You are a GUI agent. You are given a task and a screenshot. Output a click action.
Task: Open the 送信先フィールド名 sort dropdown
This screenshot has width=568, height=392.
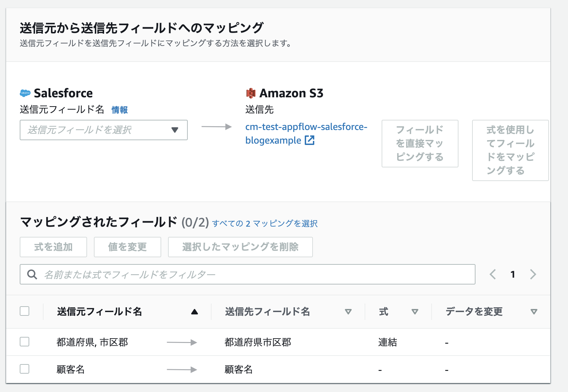click(x=348, y=311)
